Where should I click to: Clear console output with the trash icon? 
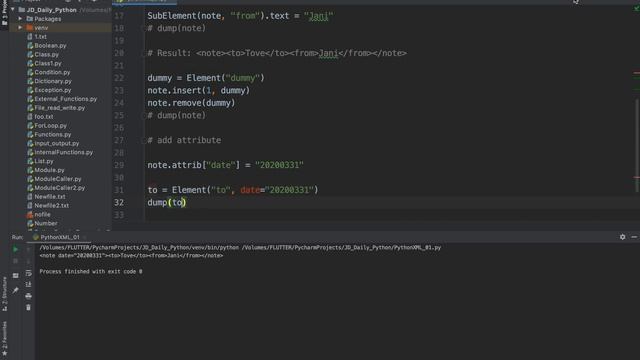click(x=29, y=307)
